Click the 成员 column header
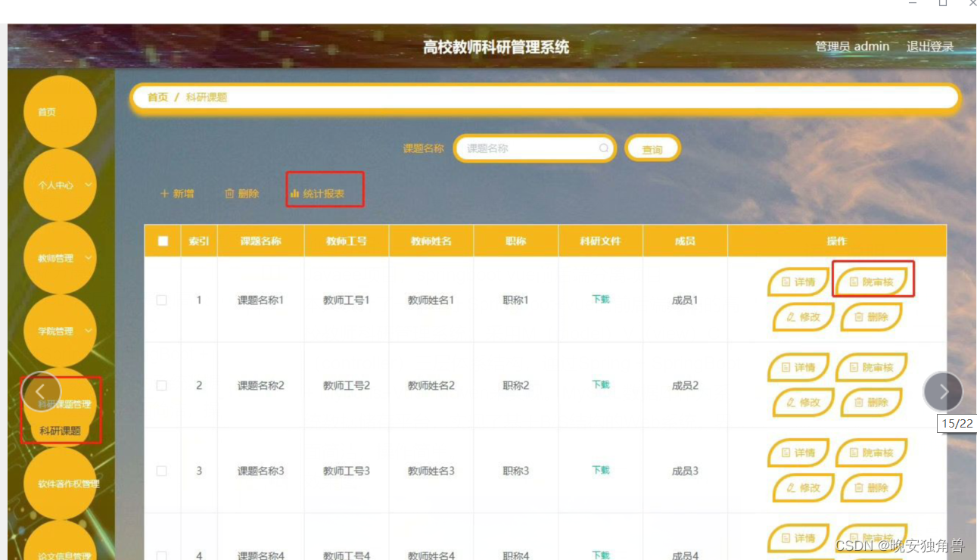 685,241
